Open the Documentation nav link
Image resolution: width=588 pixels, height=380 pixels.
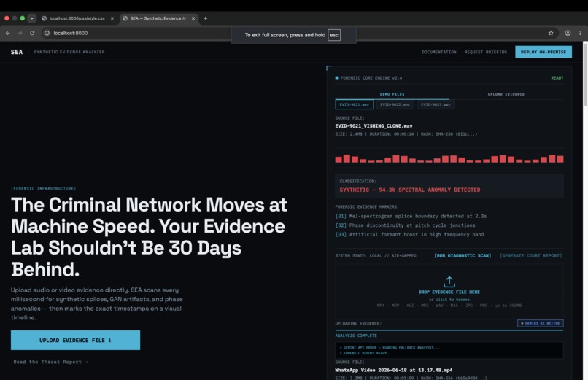pos(438,52)
